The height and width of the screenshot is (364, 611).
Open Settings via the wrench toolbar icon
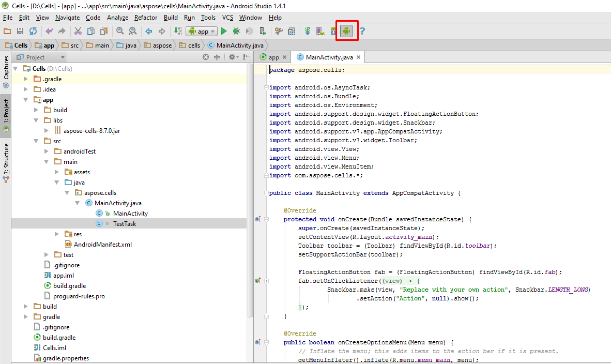pyautogui.click(x=279, y=31)
